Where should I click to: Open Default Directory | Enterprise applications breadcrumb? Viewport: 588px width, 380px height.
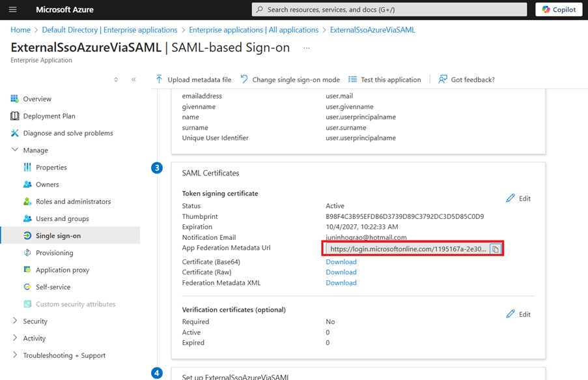109,30
